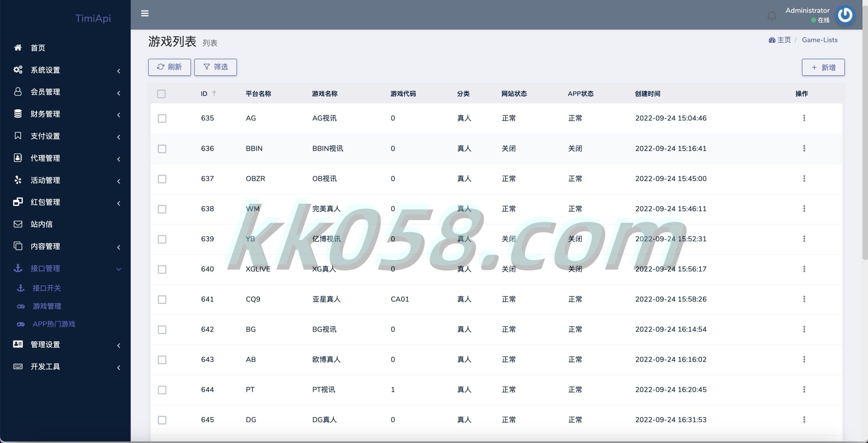This screenshot has height=443, width=868.
Task: Click the 开发工具 keyboard icon
Action: tap(18, 366)
